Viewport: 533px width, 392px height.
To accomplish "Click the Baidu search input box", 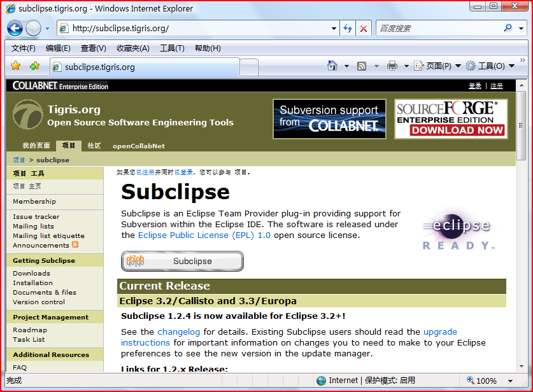I will pos(440,28).
